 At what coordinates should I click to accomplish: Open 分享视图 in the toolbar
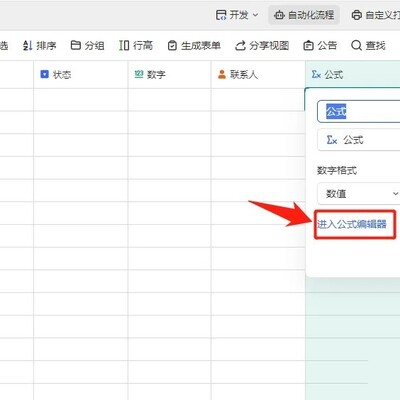coord(262,45)
